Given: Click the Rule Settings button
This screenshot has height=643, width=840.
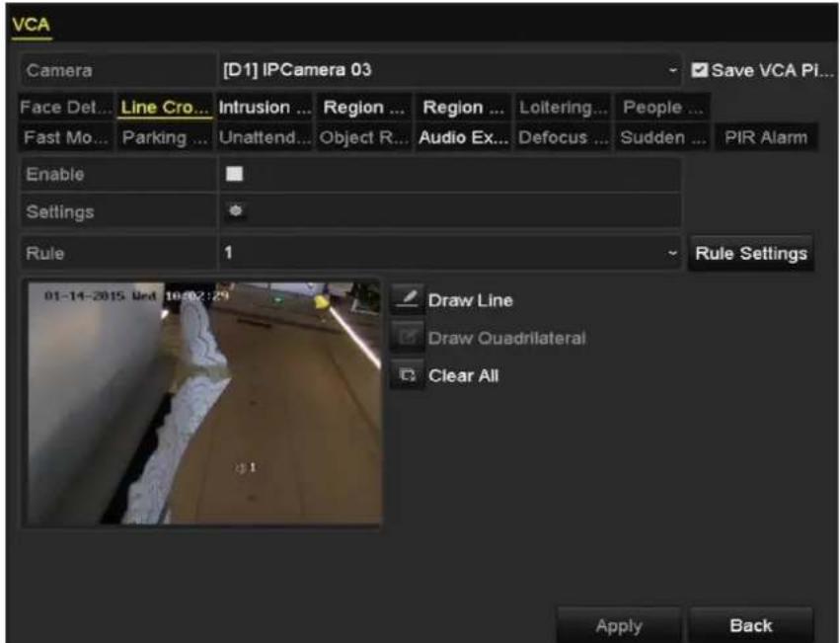Looking at the screenshot, I should click(x=750, y=253).
